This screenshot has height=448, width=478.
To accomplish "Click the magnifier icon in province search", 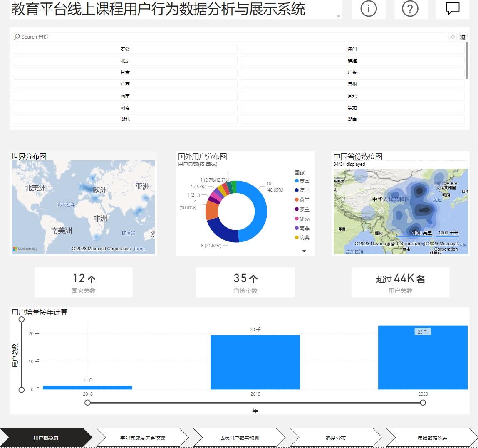I will 17,37.
